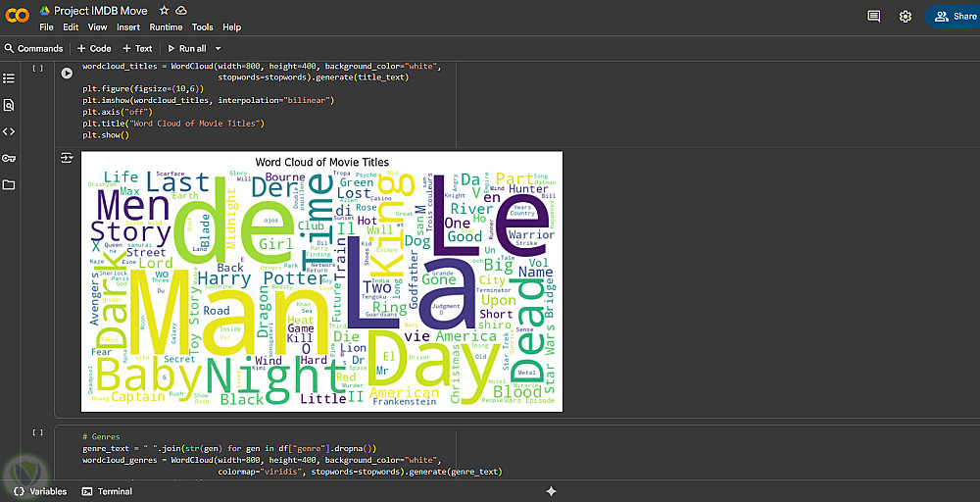Star the Project IMDB Move notebook
This screenshot has height=502, width=980.
[x=164, y=10]
